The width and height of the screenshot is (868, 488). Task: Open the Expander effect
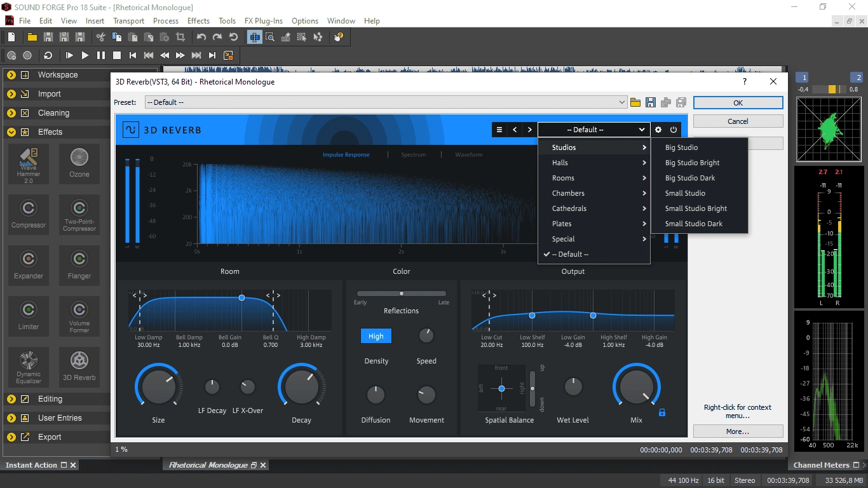click(29, 266)
